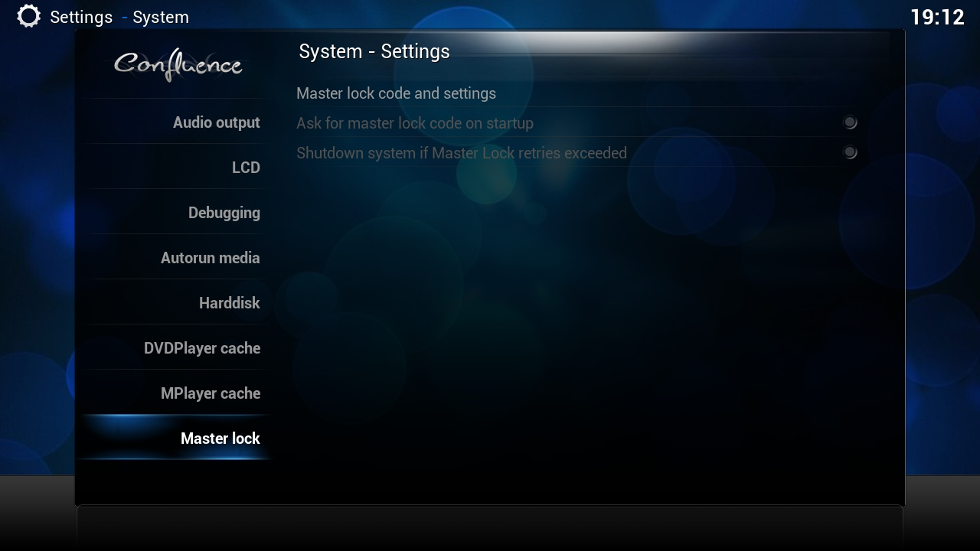Click the System breadcrumb label
Viewport: 980px width, 551px height.
(161, 17)
